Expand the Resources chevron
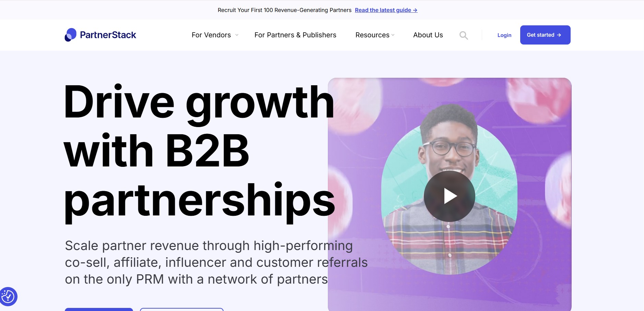644x311 pixels. [x=393, y=35]
